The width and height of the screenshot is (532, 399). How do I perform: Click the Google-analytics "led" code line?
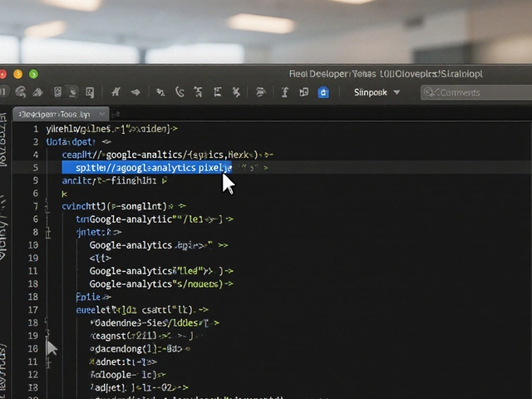pyautogui.click(x=154, y=271)
